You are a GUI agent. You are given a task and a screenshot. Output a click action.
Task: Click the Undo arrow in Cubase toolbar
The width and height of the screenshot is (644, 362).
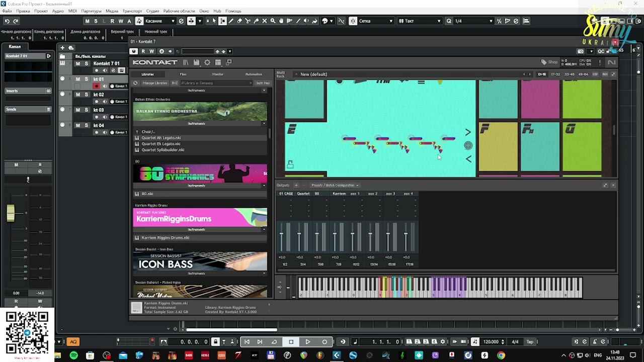tap(7, 21)
